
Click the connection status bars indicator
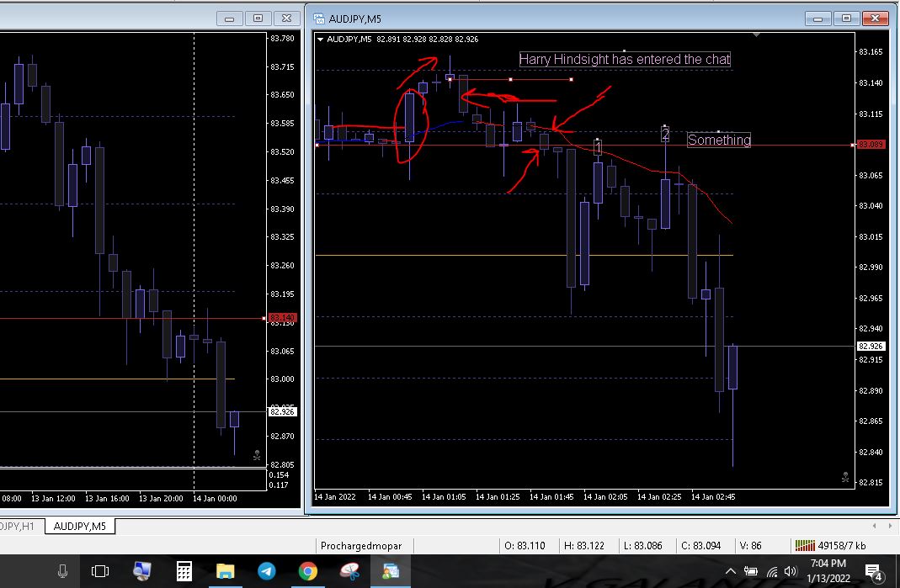tap(805, 545)
